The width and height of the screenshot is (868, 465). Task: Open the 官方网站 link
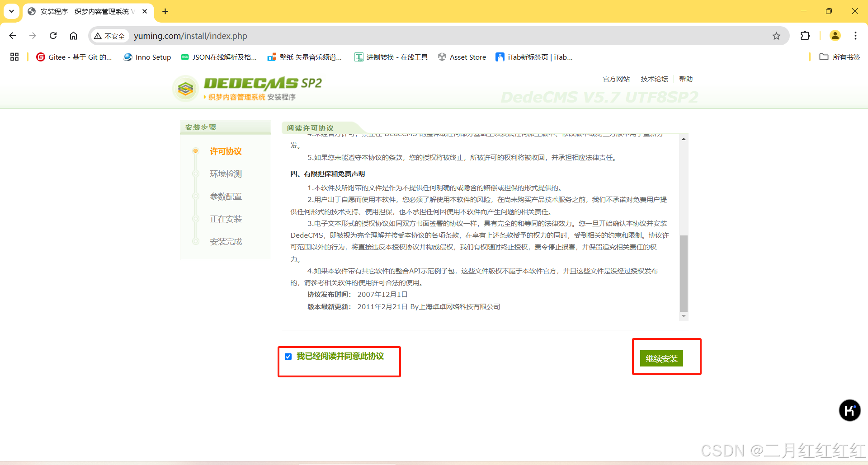tap(616, 79)
